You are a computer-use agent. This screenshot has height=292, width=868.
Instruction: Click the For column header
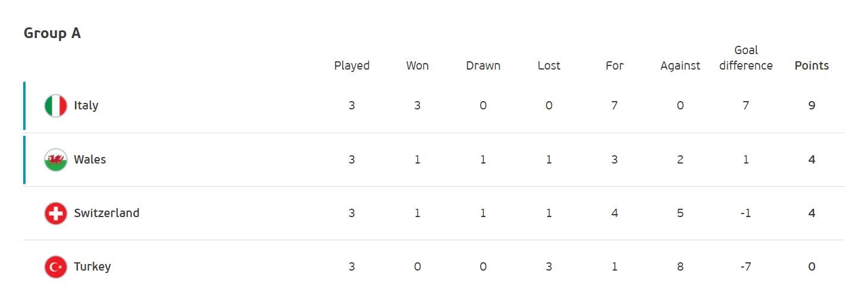[x=614, y=66]
